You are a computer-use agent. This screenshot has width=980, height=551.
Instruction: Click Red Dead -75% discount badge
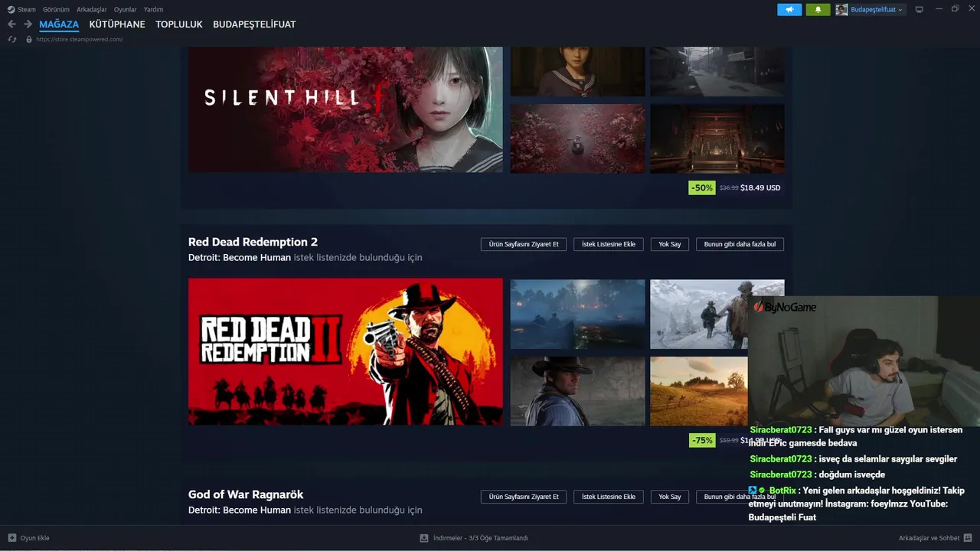tap(702, 440)
